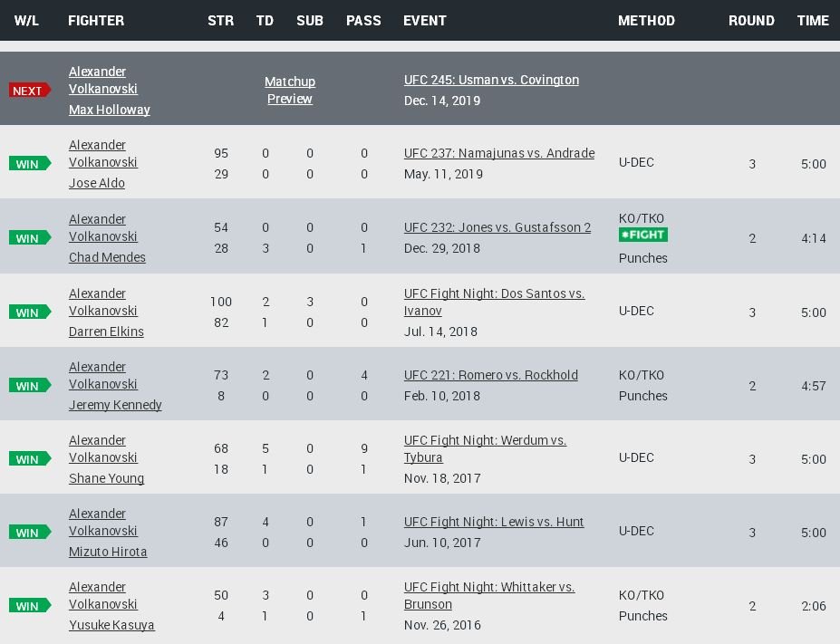
Task: Open UFC 232: Jones vs. Gustafsson 2
Action: coord(497,227)
